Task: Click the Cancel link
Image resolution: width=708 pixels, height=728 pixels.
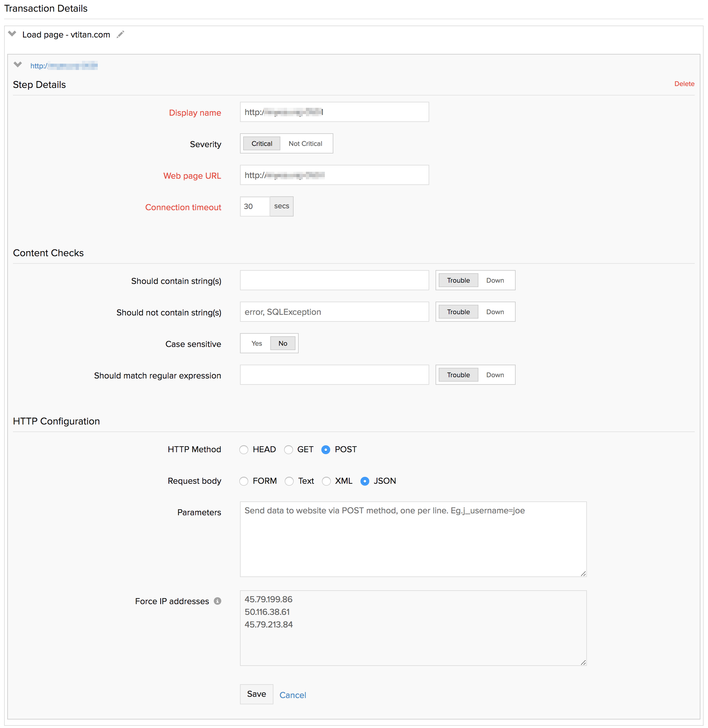Action: (293, 695)
